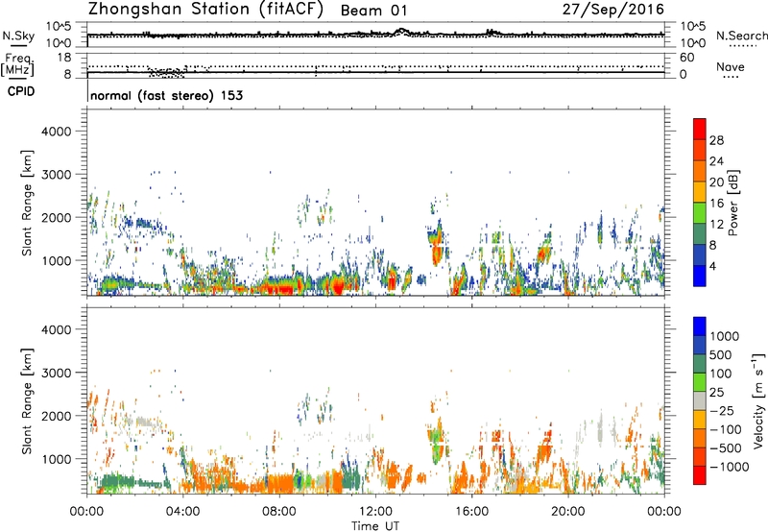
Task: Click the '28' value on Power colorbar
Action: [716, 140]
